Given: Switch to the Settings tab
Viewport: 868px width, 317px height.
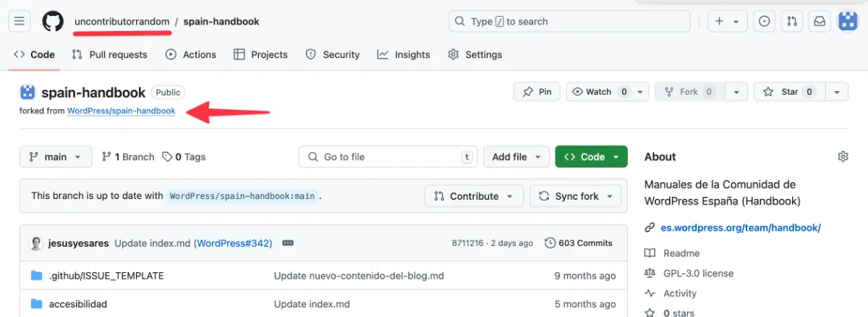Looking at the screenshot, I should tap(475, 54).
